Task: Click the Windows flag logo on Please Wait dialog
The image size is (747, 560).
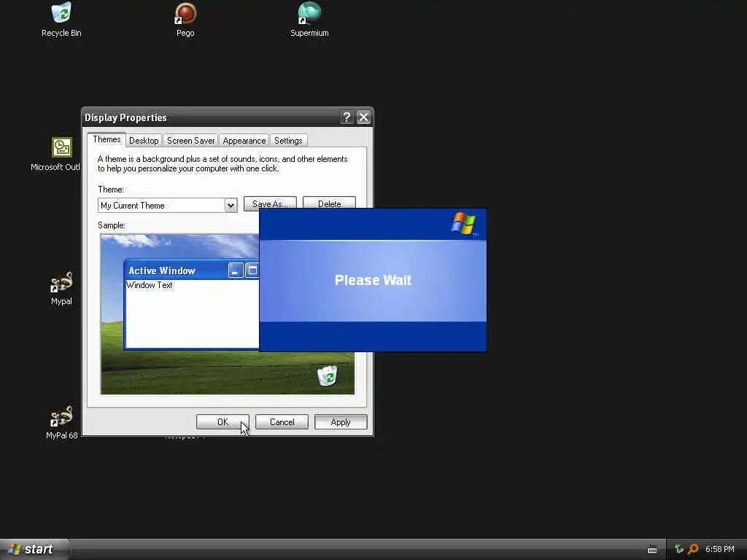Action: (x=463, y=223)
